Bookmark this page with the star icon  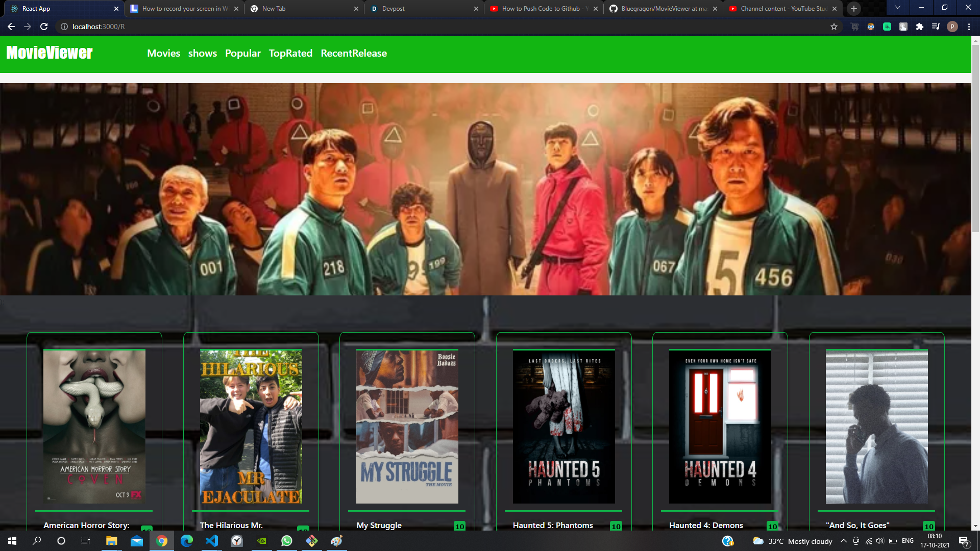click(834, 27)
